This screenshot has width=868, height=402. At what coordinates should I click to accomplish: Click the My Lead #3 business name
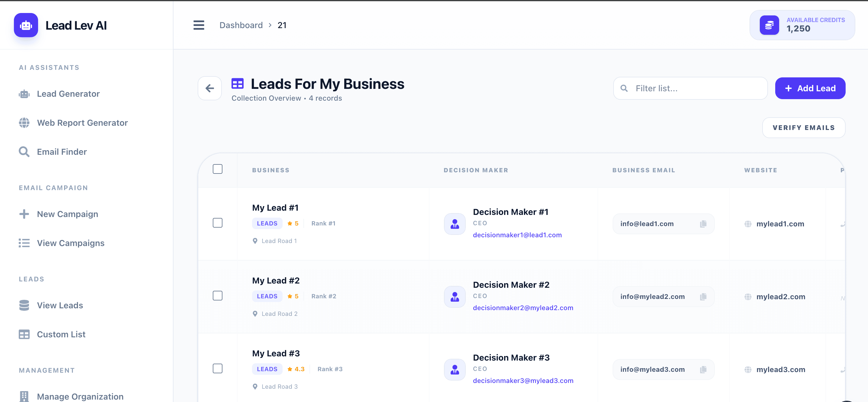click(276, 353)
